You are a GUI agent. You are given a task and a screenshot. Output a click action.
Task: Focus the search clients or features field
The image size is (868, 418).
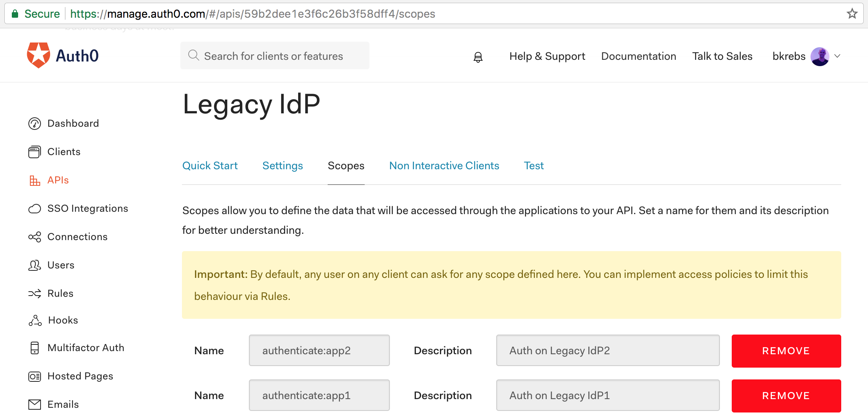pos(275,55)
